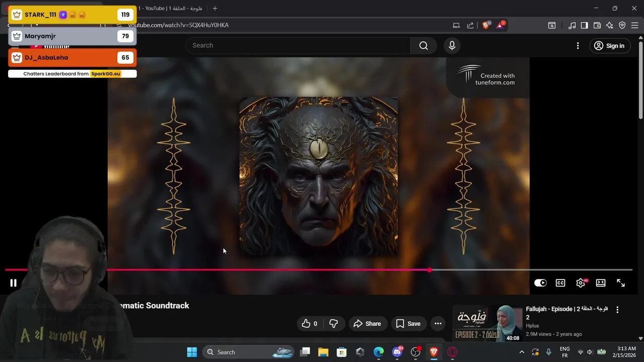Open options menu for Fallujah Episode 2

pyautogui.click(x=617, y=310)
